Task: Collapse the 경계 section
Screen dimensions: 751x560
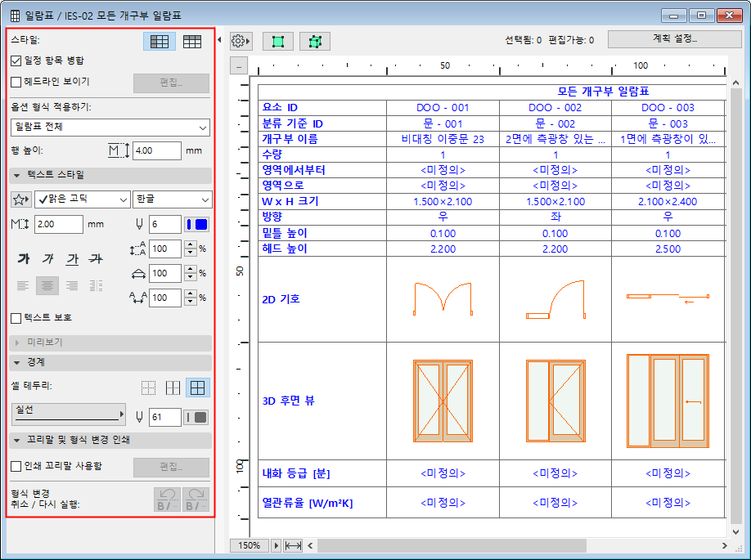Action: [16, 362]
